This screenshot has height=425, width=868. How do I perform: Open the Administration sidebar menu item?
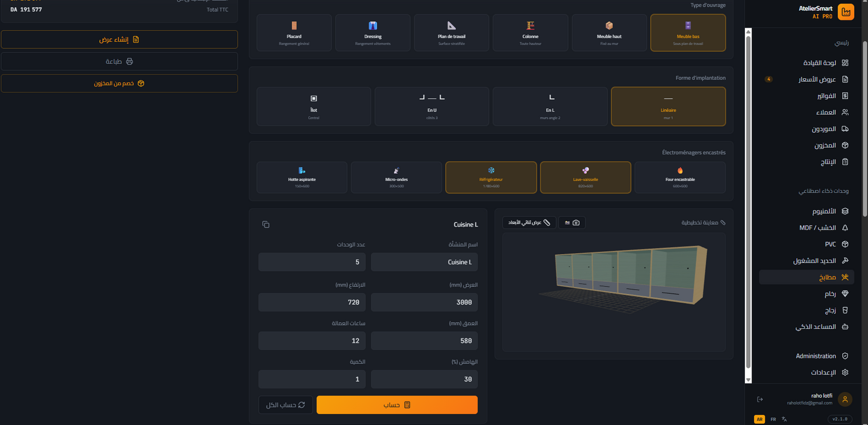[816, 356]
